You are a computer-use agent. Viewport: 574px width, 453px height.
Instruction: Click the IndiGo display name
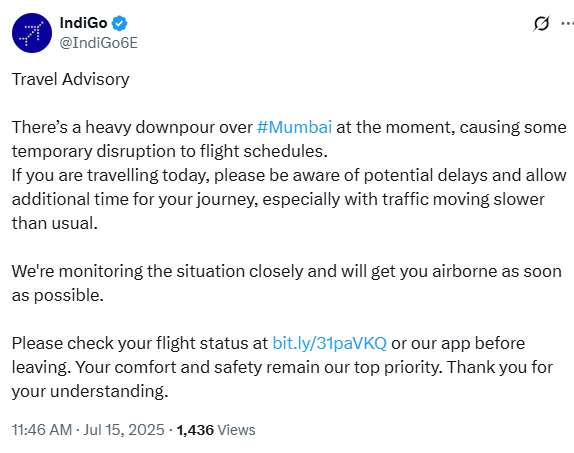pyautogui.click(x=83, y=23)
